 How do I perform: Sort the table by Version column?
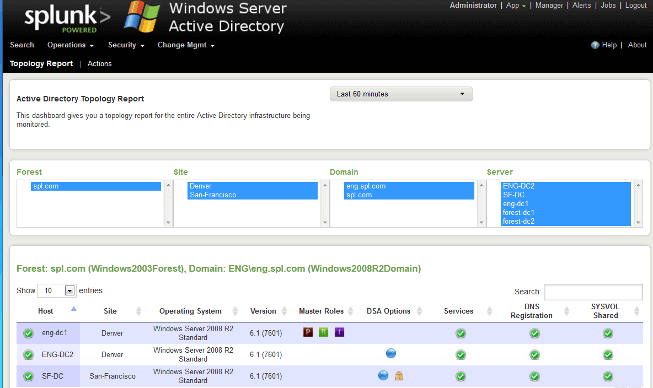click(x=263, y=311)
